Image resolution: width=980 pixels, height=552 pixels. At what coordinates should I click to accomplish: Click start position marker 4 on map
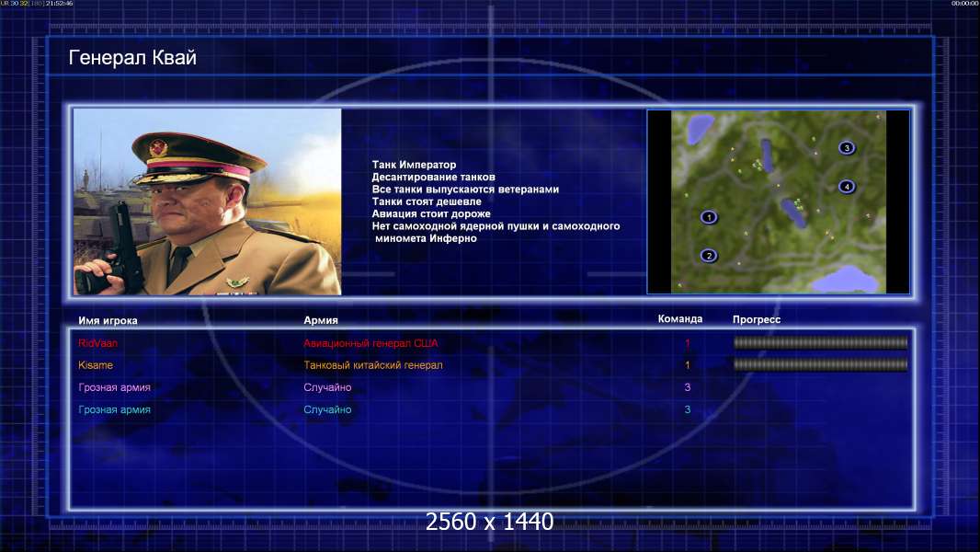pyautogui.click(x=847, y=186)
